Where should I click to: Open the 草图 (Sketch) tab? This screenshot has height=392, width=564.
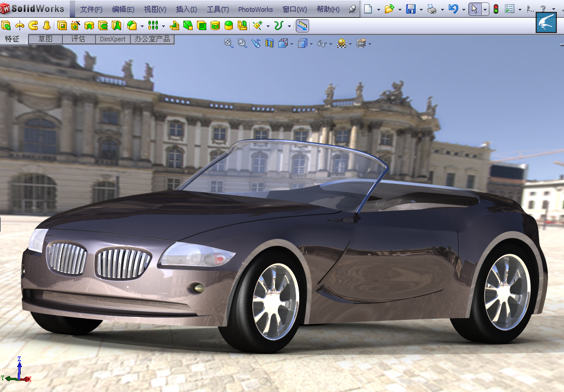click(x=46, y=39)
